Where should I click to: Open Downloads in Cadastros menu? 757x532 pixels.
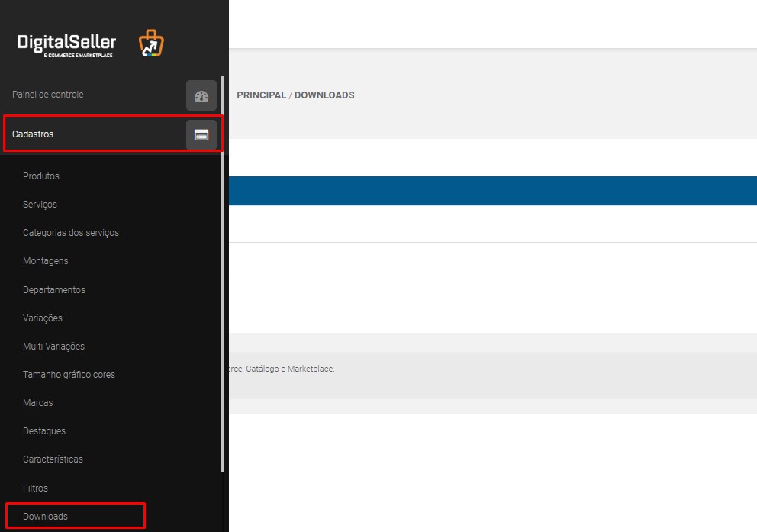click(x=45, y=517)
